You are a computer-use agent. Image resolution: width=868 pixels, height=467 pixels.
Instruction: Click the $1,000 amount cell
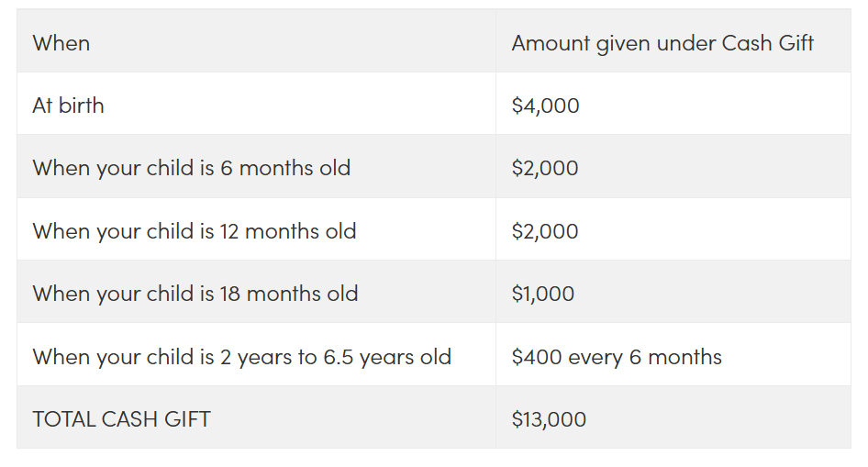[543, 294]
